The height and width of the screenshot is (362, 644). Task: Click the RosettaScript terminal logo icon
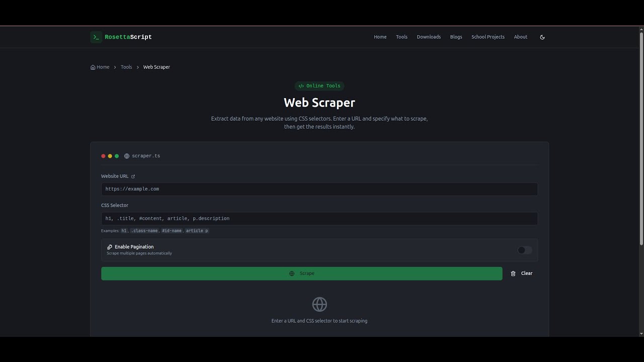96,37
